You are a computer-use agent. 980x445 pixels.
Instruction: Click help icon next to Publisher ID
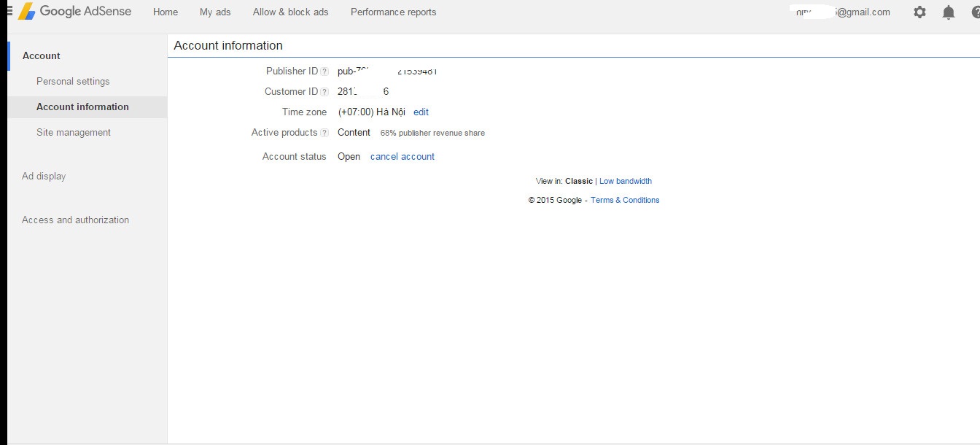324,71
